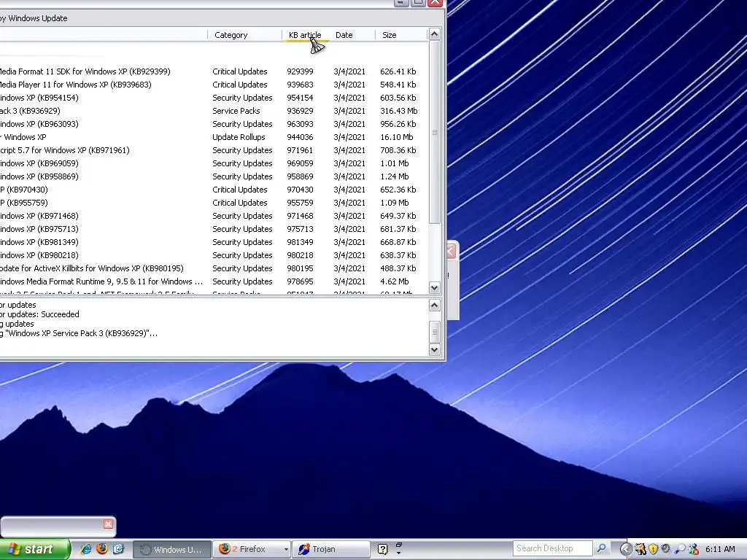Select the Script 5.7 for Windows XP (KB971961) row
Viewport: 747px width, 560px height.
click(214, 150)
